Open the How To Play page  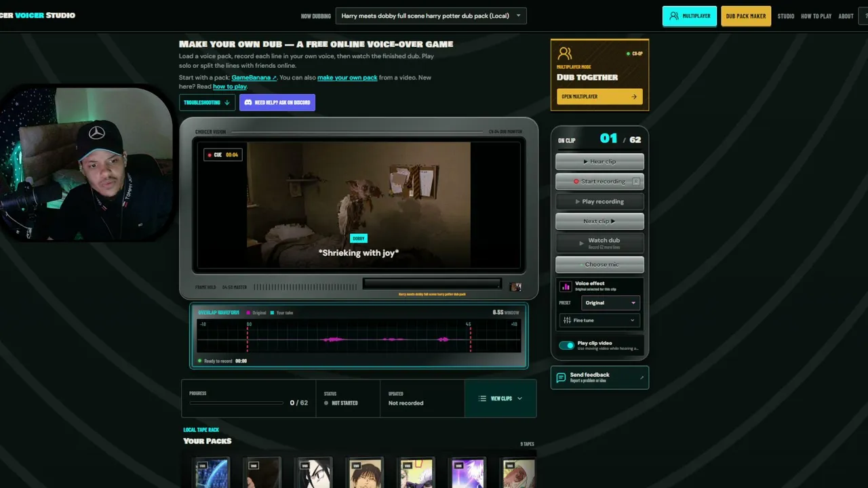click(816, 16)
